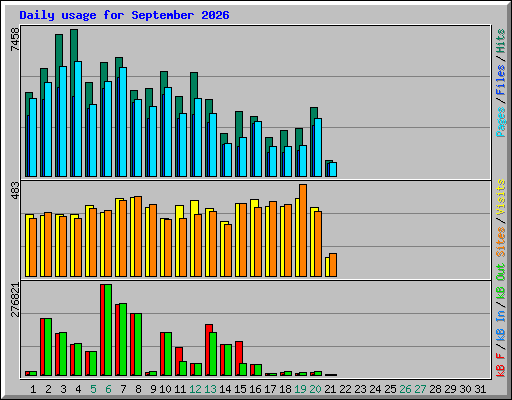Click the cyan Pages bar on day 20
The height and width of the screenshot is (400, 512).
318,147
